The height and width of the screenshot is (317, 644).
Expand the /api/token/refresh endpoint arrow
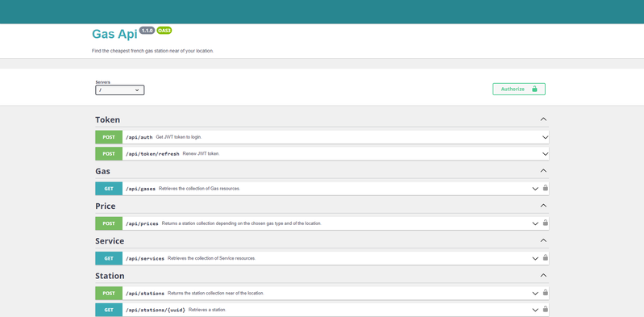tap(545, 154)
